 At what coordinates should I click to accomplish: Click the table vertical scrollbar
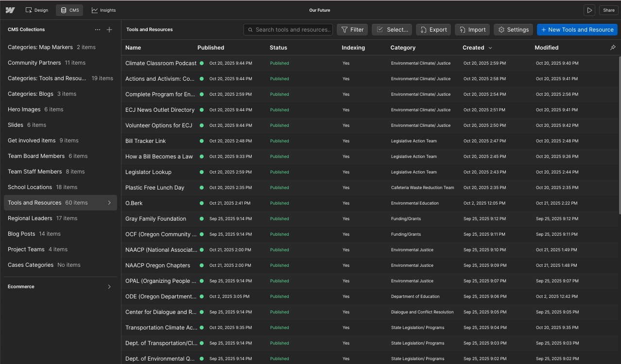(x=619, y=135)
